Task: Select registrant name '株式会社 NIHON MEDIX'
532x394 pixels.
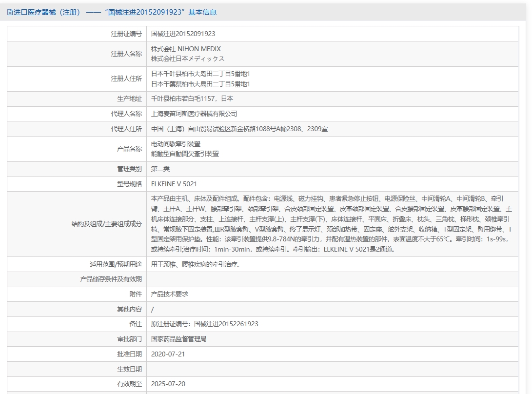Action: click(x=186, y=49)
